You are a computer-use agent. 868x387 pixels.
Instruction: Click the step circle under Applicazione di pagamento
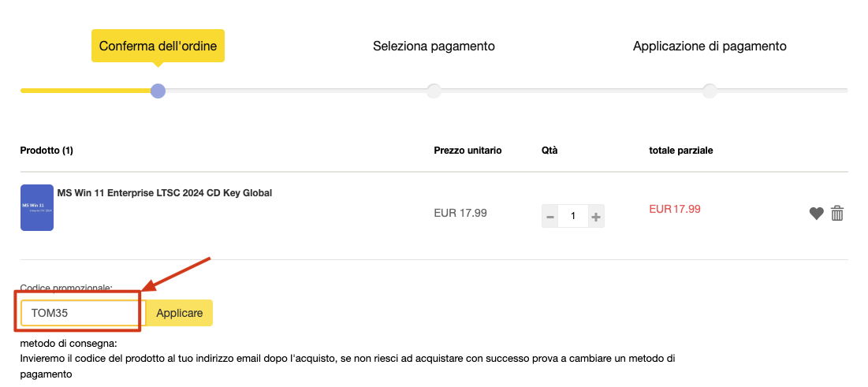(x=710, y=91)
